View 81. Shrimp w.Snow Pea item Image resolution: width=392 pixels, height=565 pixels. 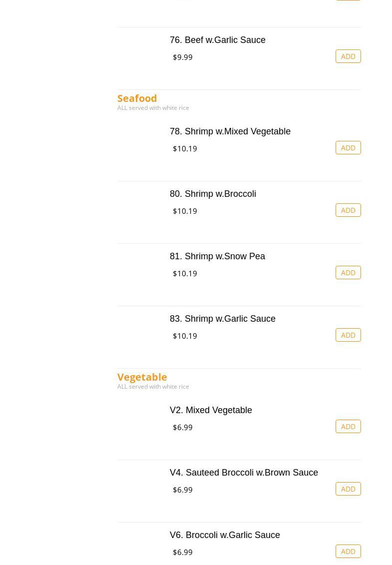click(x=217, y=256)
